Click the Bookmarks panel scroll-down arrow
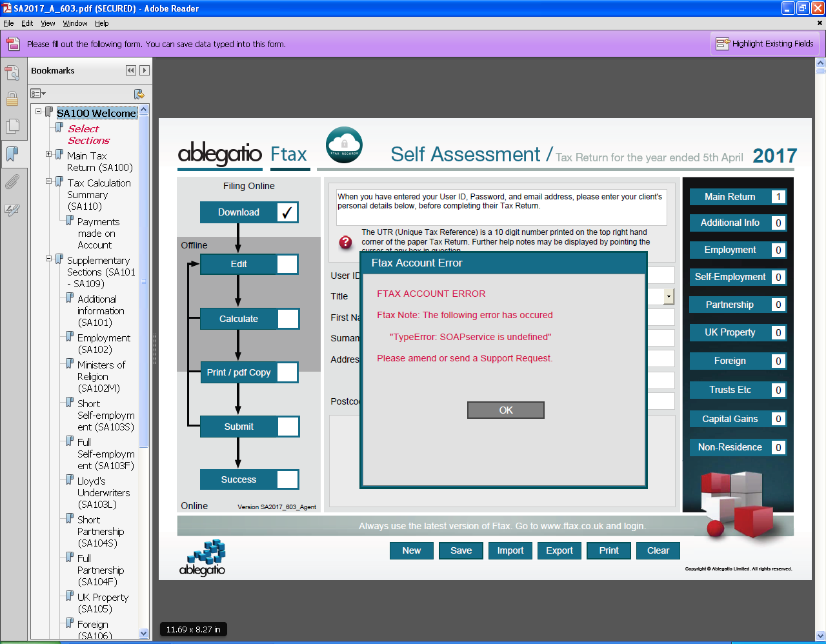 tap(144, 634)
